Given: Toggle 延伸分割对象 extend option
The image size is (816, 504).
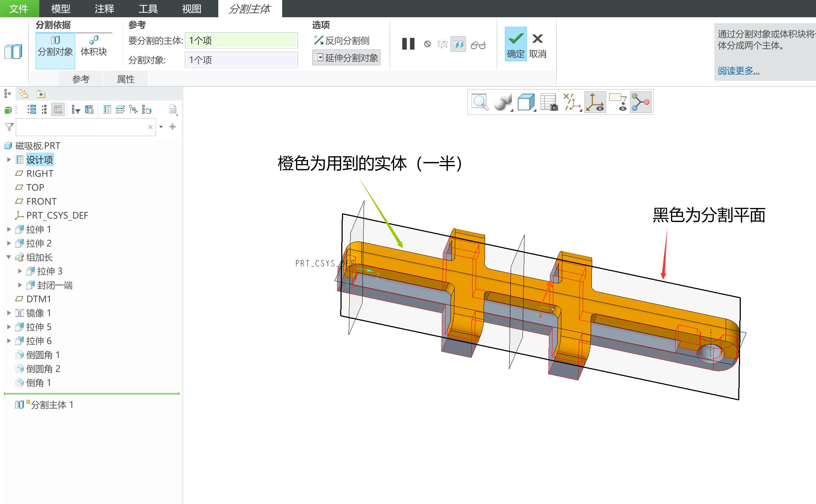Looking at the screenshot, I should pyautogui.click(x=346, y=58).
